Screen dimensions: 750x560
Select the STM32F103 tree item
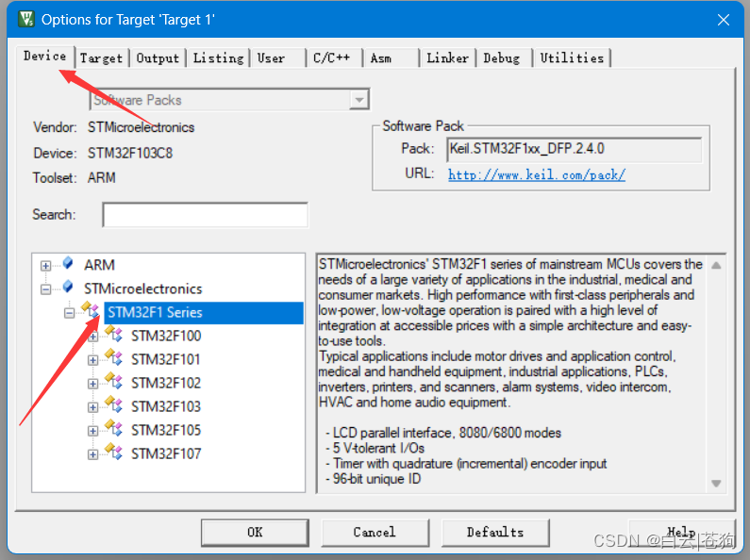pyautogui.click(x=166, y=406)
